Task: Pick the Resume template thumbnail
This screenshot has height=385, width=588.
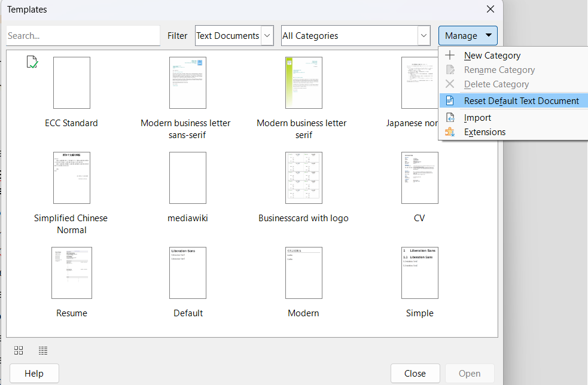Action: [x=72, y=273]
